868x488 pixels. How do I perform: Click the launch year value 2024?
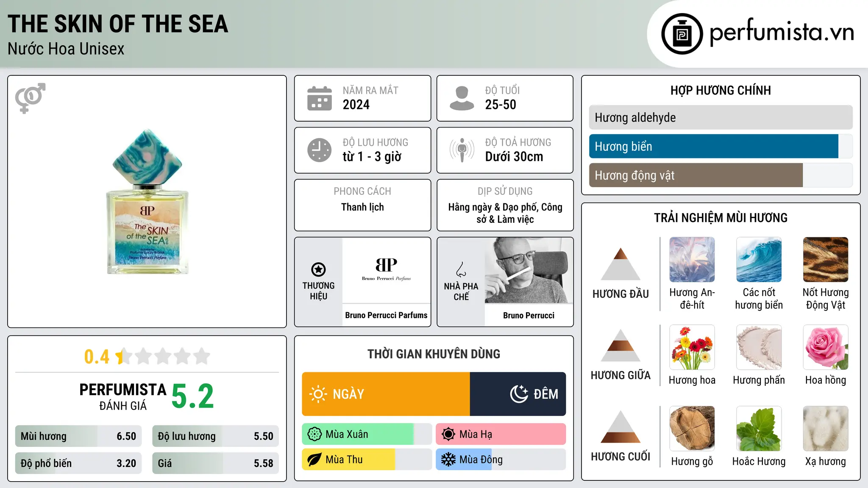click(356, 105)
